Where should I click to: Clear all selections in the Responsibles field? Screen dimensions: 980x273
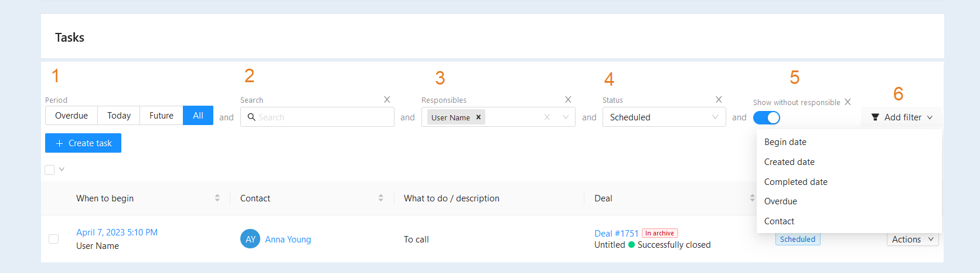(547, 117)
